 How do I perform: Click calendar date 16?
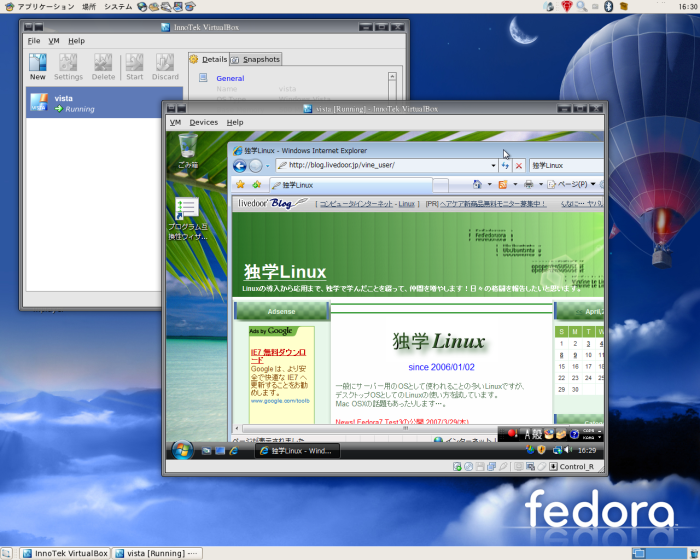click(x=575, y=366)
